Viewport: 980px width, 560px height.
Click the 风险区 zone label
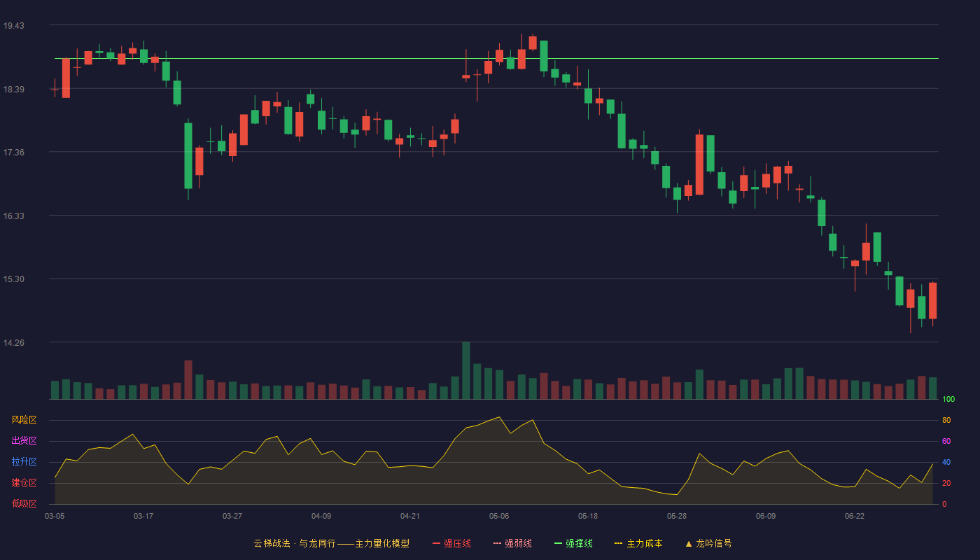pos(24,420)
